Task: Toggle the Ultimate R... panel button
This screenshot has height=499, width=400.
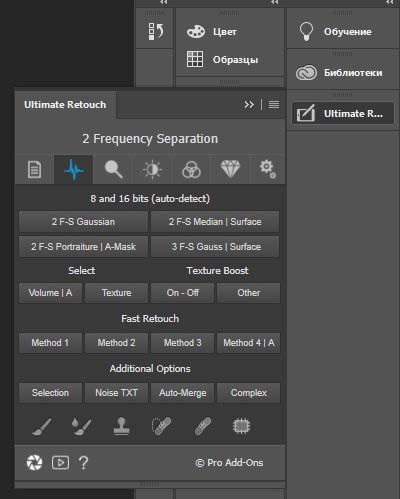Action: pos(343,114)
